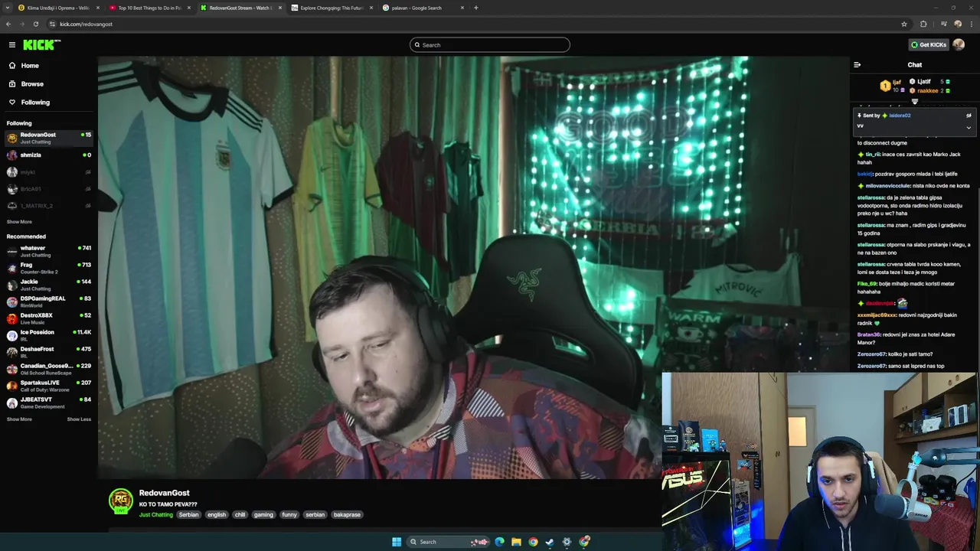Viewport: 980px width, 551px height.
Task: Click the Get KICKs button
Action: coord(929,44)
